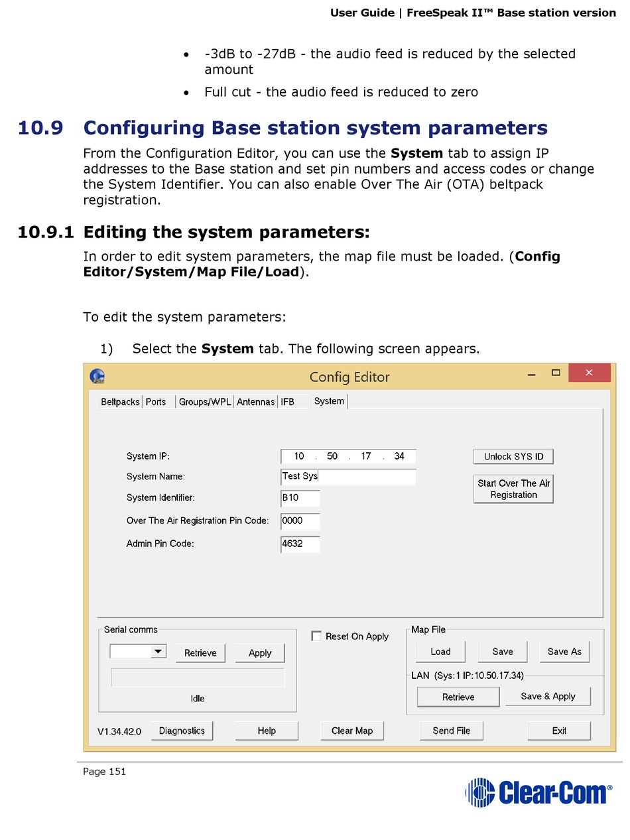
Task: Click Retrieve in Serial comms section
Action: click(x=200, y=653)
